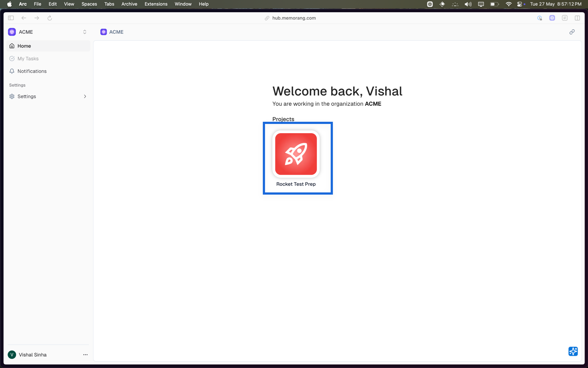
Task: Go to Notifications in sidebar
Action: click(x=32, y=71)
